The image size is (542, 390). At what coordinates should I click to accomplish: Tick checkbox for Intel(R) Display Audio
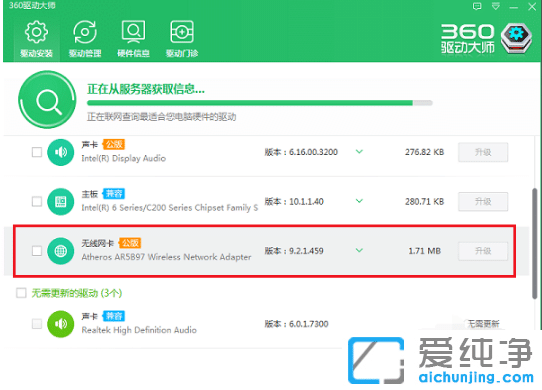37,152
